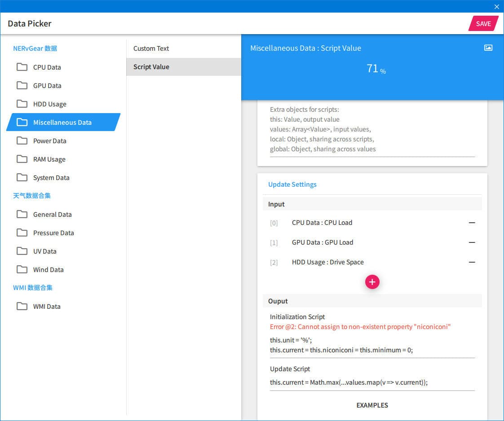
Task: Open the General Data category
Action: tap(63, 214)
